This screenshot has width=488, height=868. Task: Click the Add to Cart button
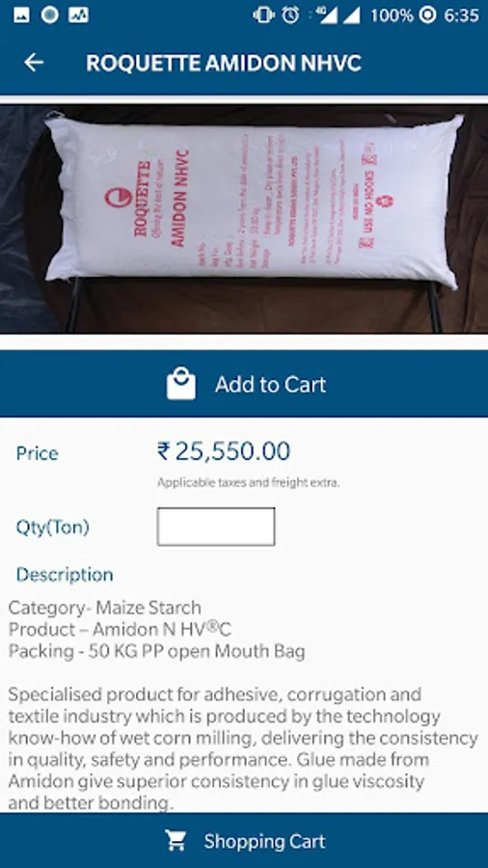244,384
